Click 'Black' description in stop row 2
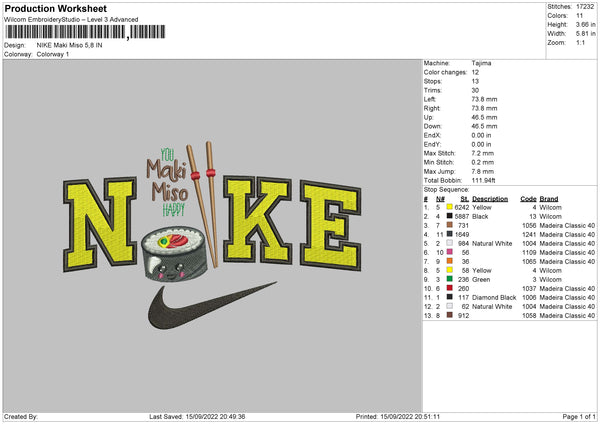Viewport: 600px width, 424px height. 480,216
